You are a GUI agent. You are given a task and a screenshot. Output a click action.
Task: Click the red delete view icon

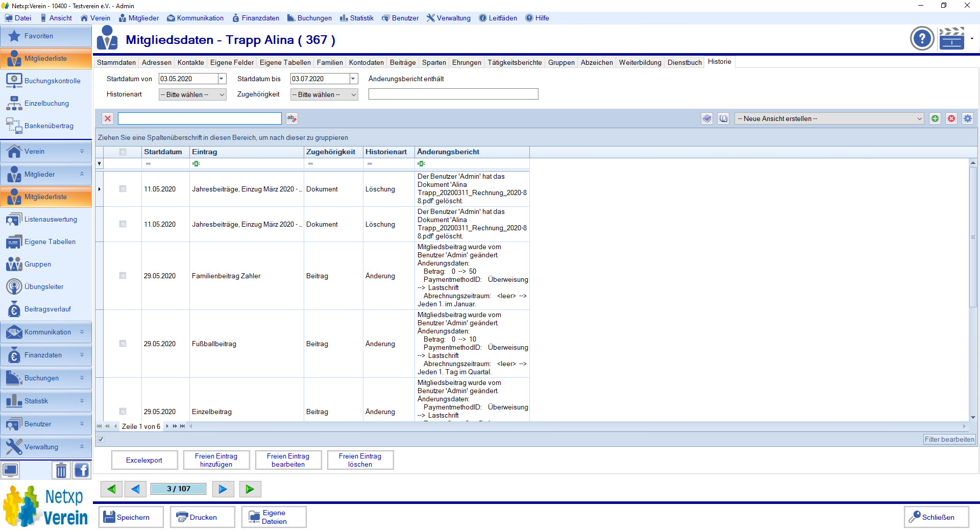951,118
